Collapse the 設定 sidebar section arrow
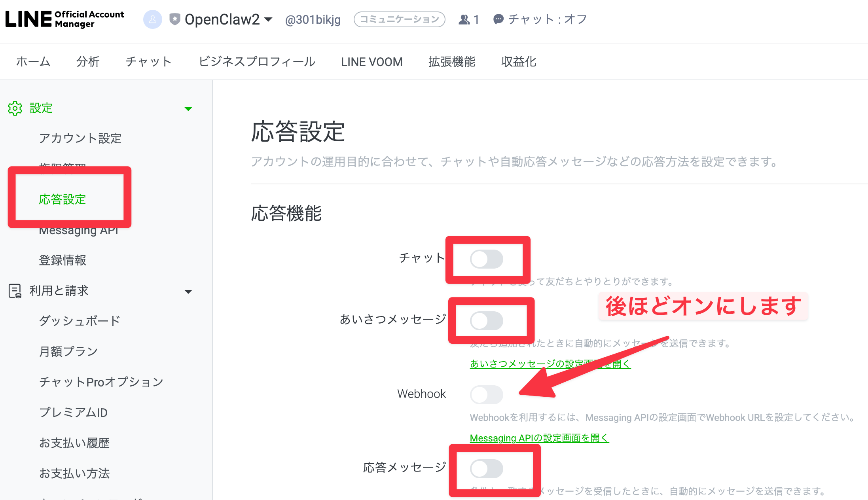 click(188, 109)
